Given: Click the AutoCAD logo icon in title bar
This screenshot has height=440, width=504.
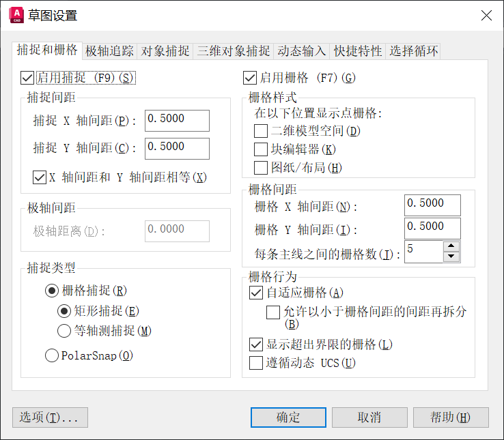Looking at the screenshot, I should [x=16, y=15].
